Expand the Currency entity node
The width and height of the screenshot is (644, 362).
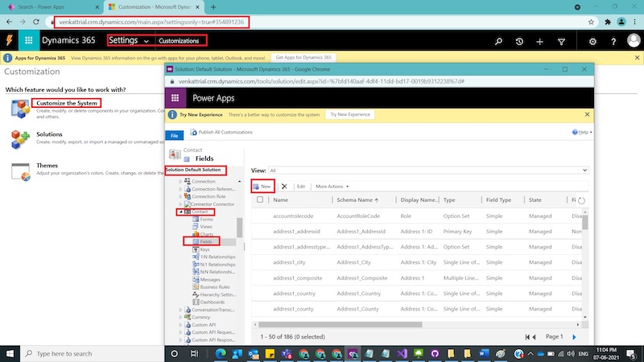(180, 317)
